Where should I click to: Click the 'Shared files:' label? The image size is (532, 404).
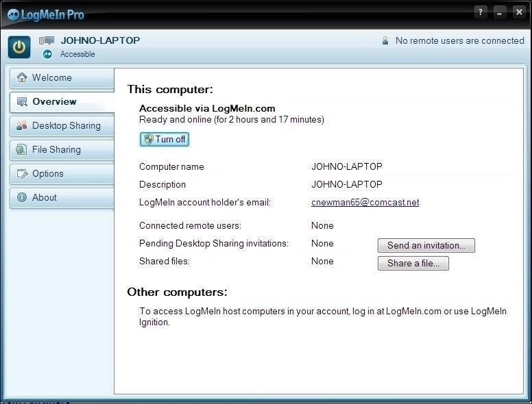point(165,262)
